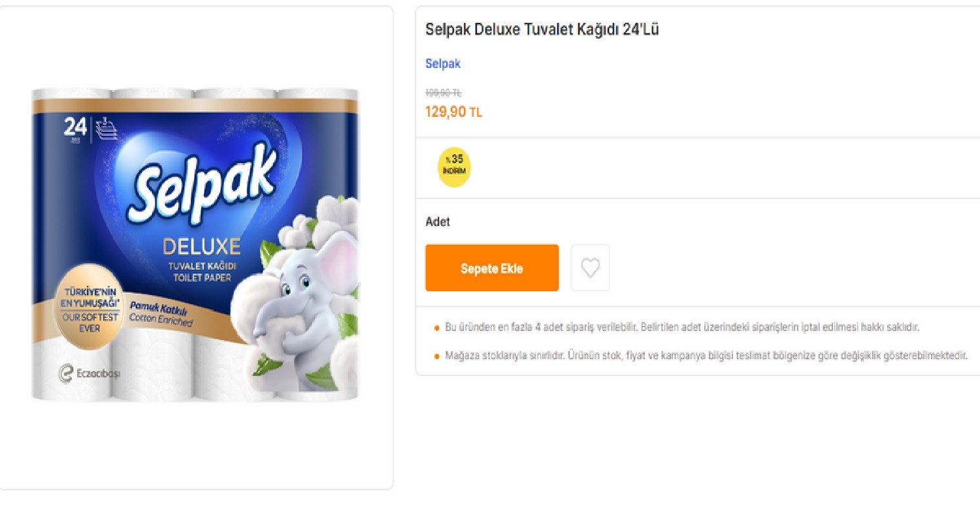980x506 pixels.
Task: Click the crossed-out original price
Action: tap(442, 92)
